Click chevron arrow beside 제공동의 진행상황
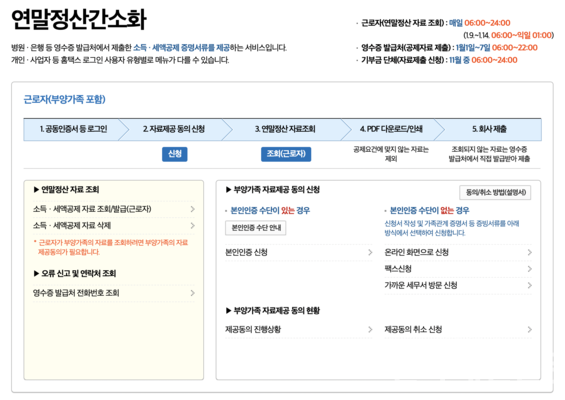Viewport: 565px width, 400px height. (x=370, y=329)
